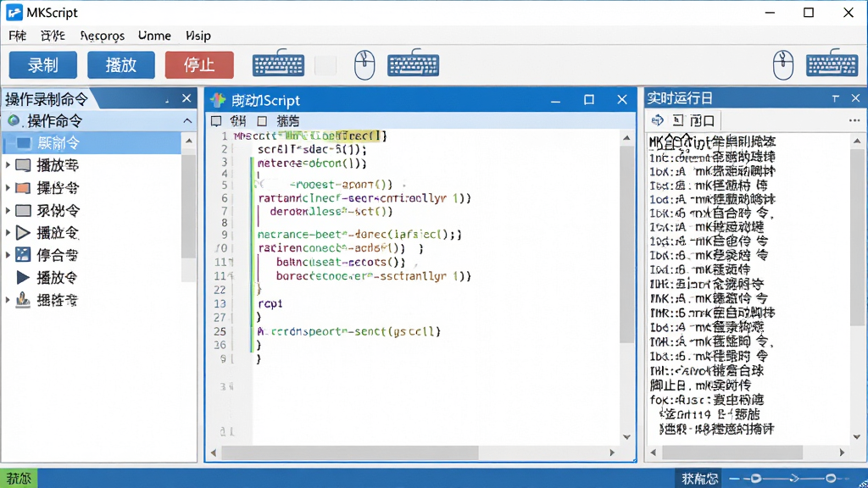The width and height of the screenshot is (868, 488).
Task: Click the green status label in status bar
Action: (x=19, y=478)
